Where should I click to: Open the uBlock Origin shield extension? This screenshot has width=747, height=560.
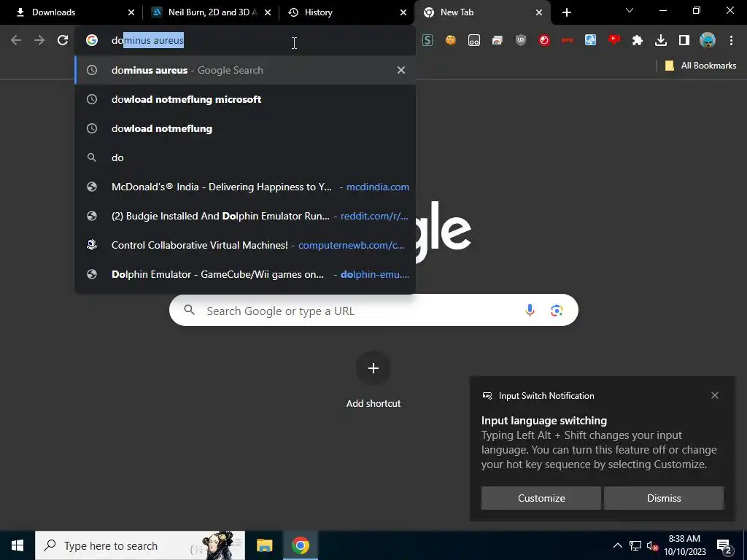pyautogui.click(x=521, y=41)
